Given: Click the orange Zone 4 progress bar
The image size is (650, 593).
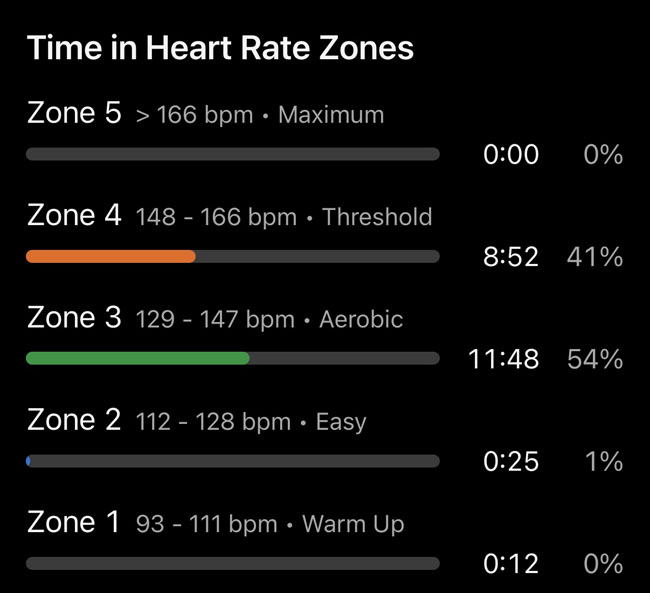Looking at the screenshot, I should 111,257.
